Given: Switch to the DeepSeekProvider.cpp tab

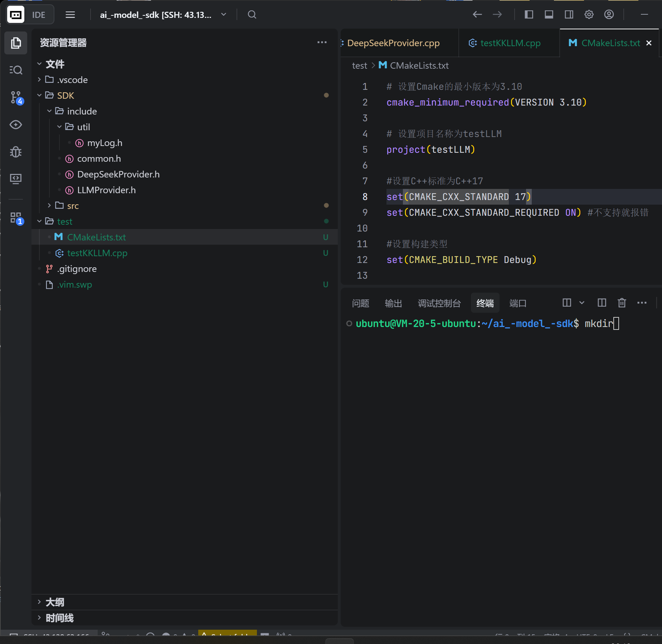Looking at the screenshot, I should pyautogui.click(x=393, y=43).
